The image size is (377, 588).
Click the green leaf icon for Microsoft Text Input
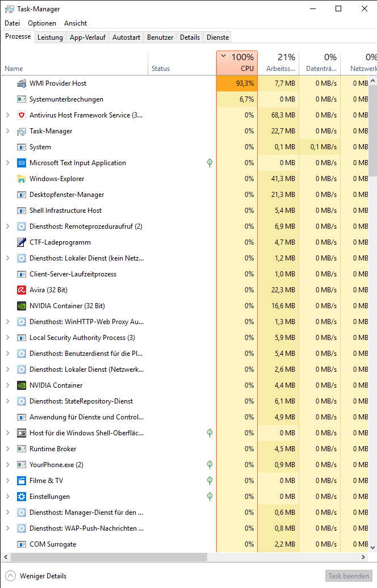coord(210,163)
